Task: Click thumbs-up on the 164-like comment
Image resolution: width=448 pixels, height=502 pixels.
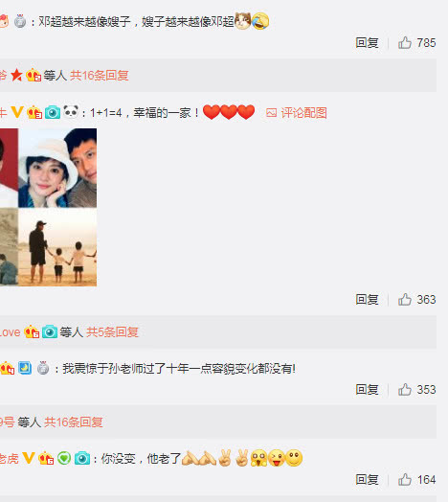Action: click(x=405, y=480)
